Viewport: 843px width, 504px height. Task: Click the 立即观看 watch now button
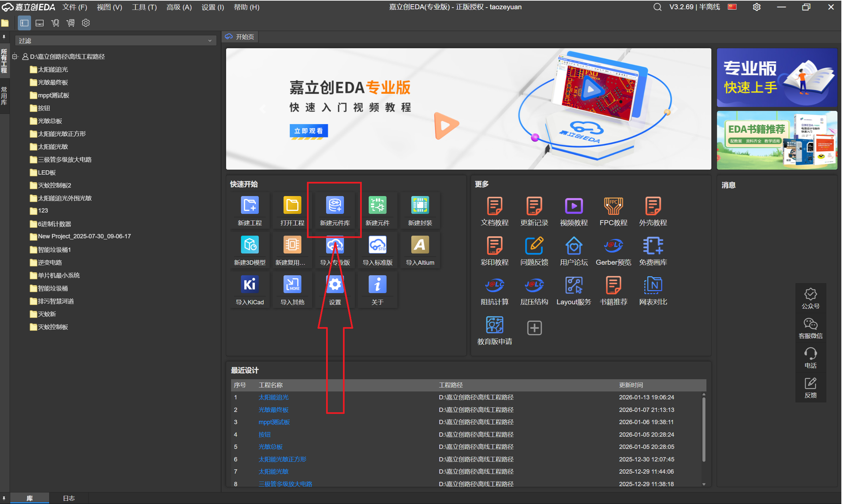pos(308,131)
